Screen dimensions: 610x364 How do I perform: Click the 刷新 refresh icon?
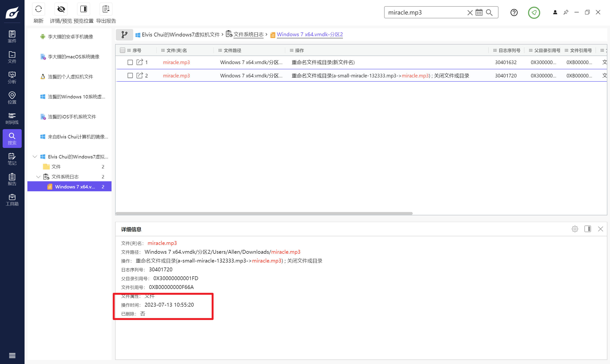tap(39, 9)
